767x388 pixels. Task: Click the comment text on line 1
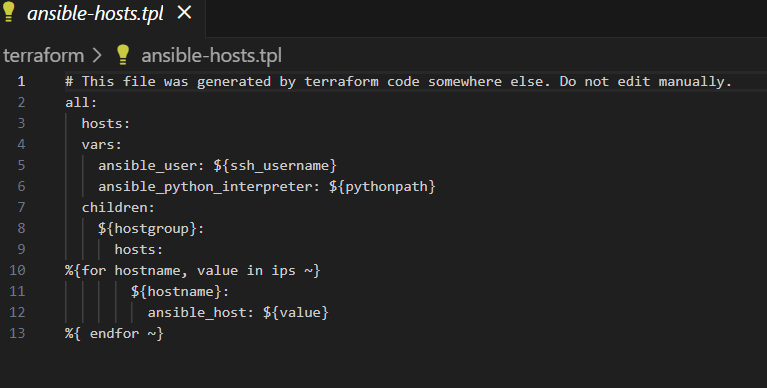pyautogui.click(x=398, y=82)
